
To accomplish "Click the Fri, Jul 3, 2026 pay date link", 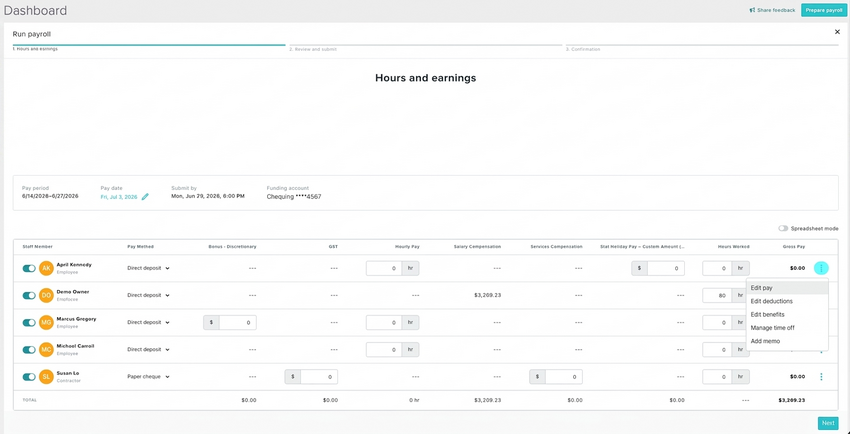I will (119, 197).
